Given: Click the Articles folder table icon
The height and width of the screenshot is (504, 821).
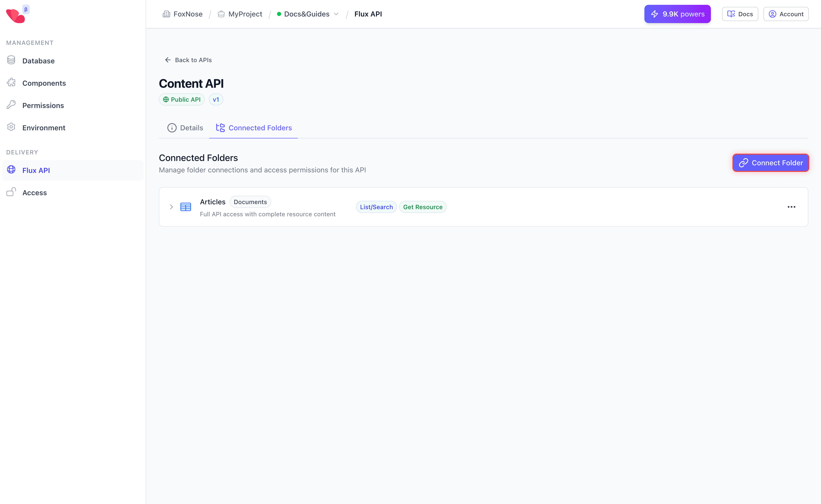Looking at the screenshot, I should coord(185,207).
